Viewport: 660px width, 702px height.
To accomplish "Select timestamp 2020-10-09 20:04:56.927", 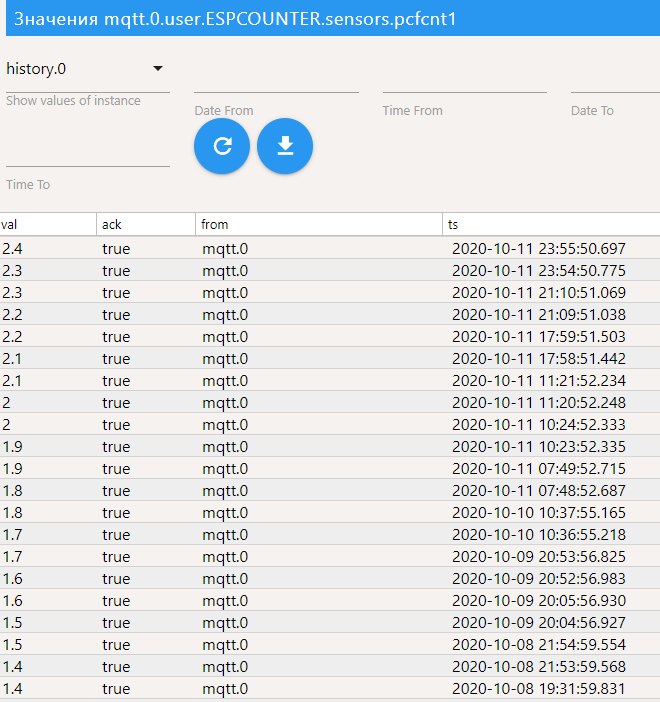I will pos(539,622).
